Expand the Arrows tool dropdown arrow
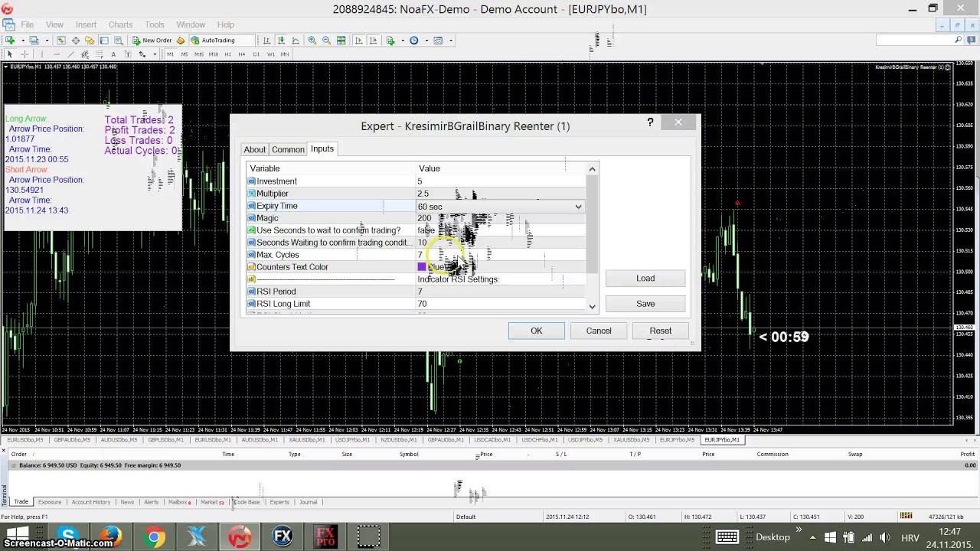 tap(155, 54)
